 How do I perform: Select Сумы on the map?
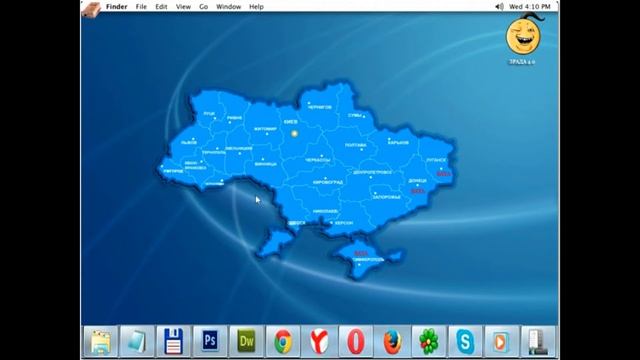coord(355,116)
